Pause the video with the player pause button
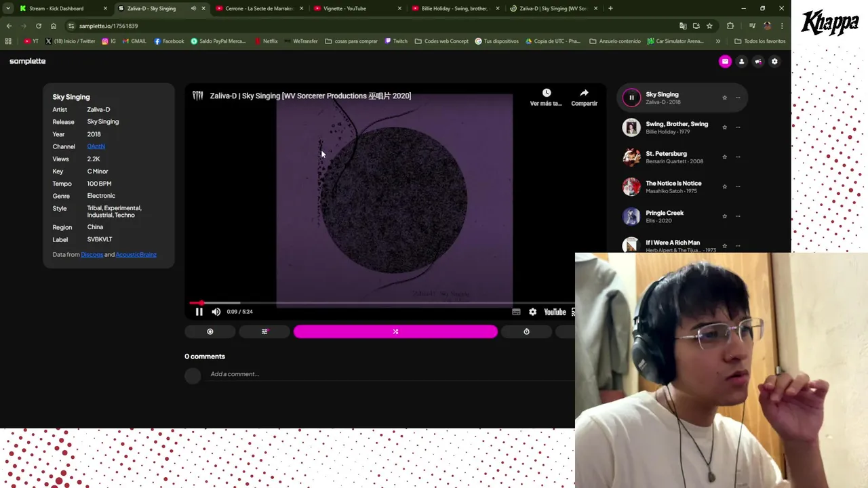 tap(199, 312)
